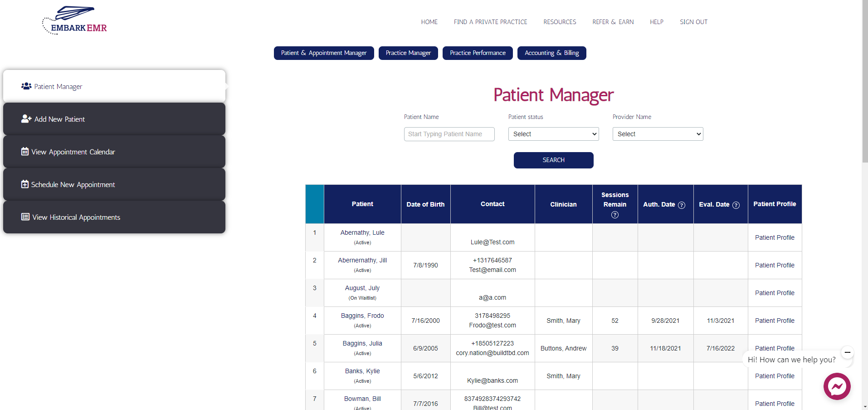Screen dimensions: 868x410
Task: Switch to the Accounting & Billing tab
Action: [x=551, y=53]
